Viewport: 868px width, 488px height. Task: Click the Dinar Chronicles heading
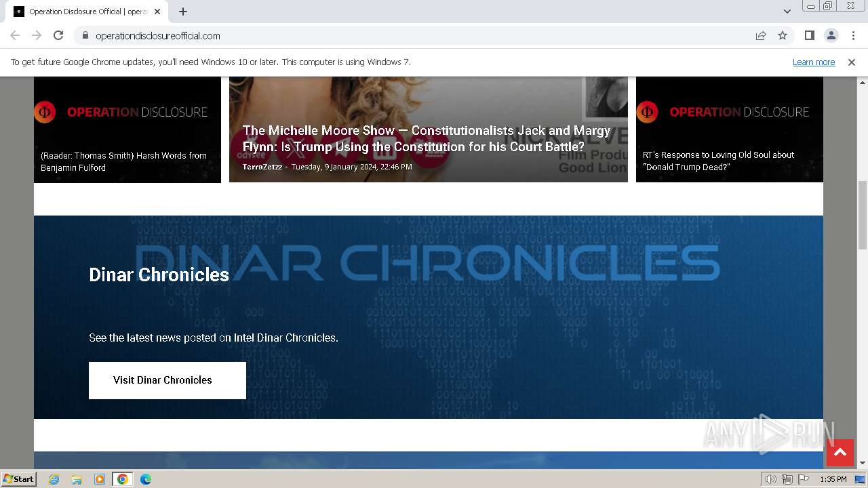pos(159,274)
